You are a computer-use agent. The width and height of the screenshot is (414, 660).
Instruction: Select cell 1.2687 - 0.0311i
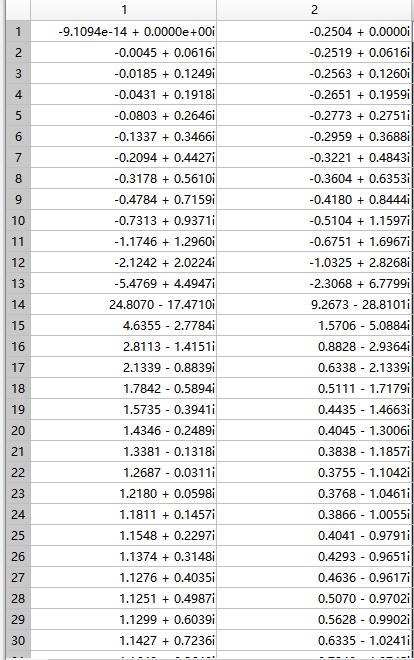coord(124,472)
